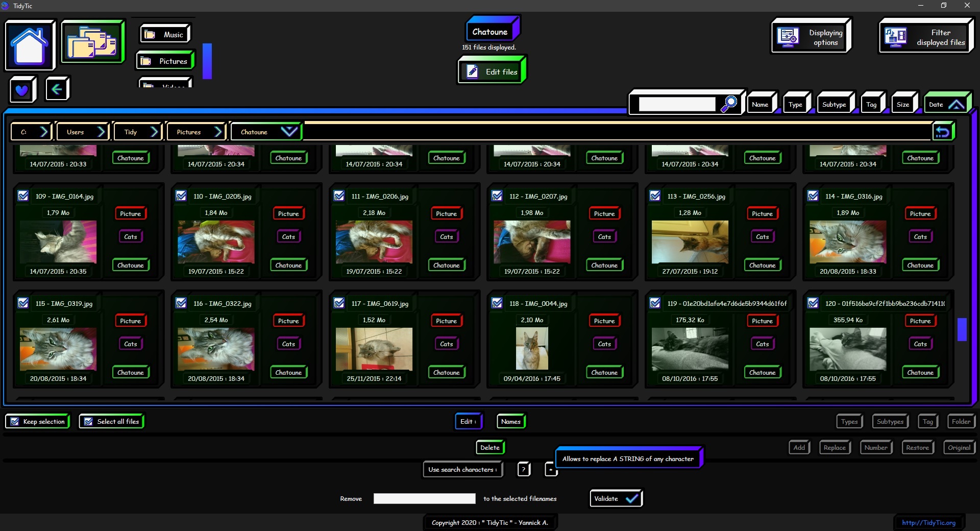
Task: Open the TidyTic.org link
Action: [x=928, y=522]
